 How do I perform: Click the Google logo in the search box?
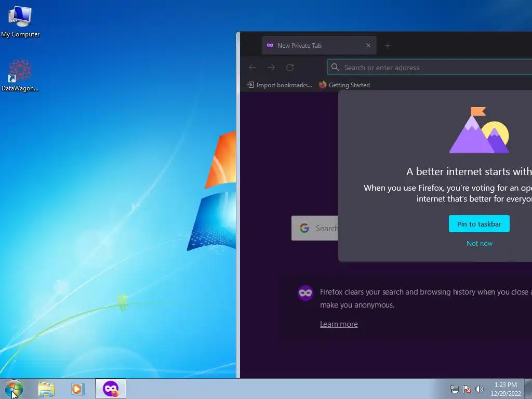coord(304,228)
